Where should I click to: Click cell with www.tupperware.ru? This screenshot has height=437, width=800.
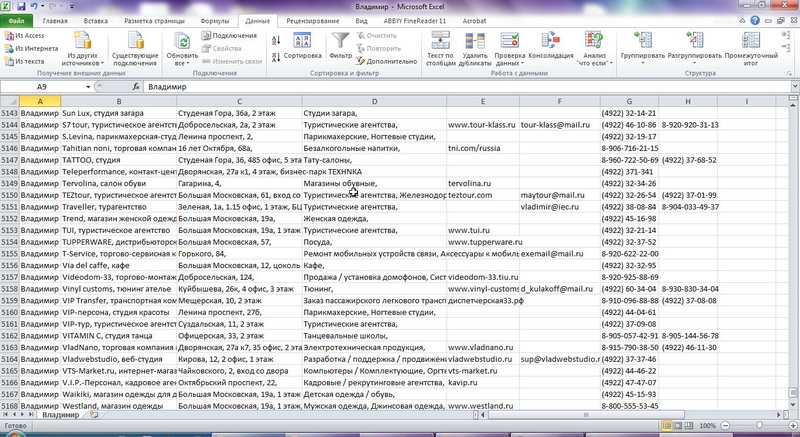[x=483, y=242]
